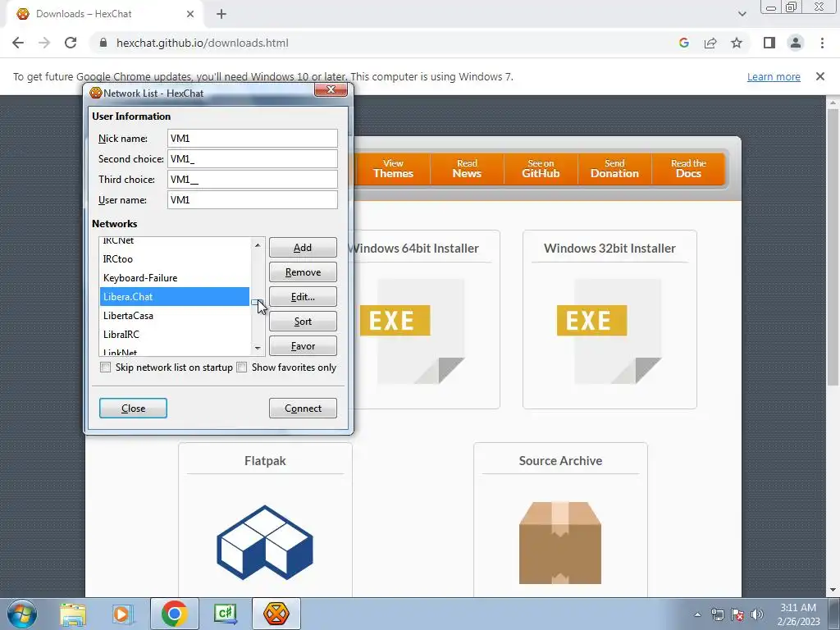Open the Chrome three-dot menu
The width and height of the screenshot is (840, 630).
pos(822,43)
